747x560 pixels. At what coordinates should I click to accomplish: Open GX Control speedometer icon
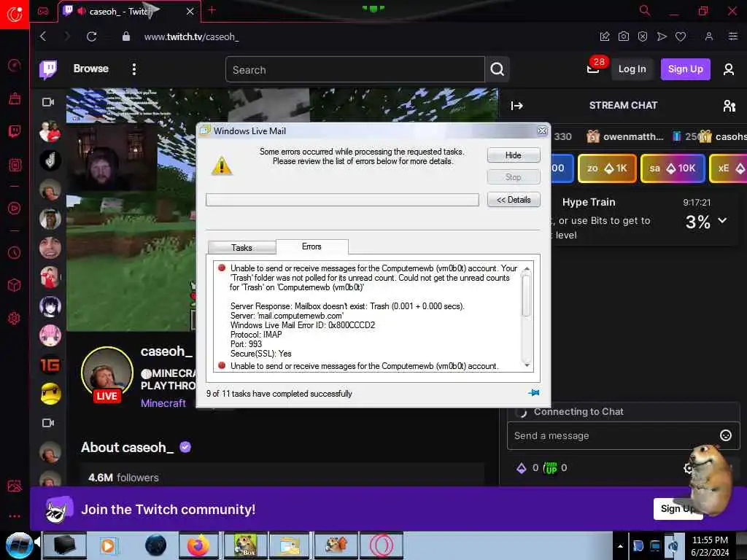[15, 65]
